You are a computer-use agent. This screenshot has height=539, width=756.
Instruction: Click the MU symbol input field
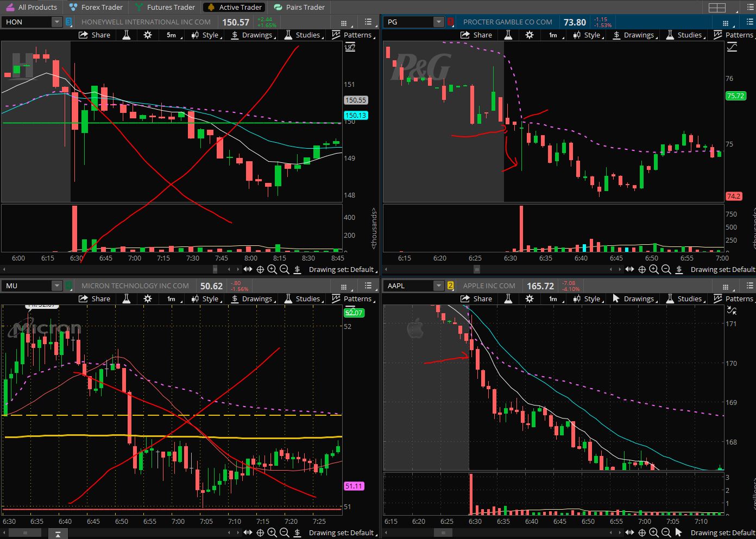click(x=27, y=286)
